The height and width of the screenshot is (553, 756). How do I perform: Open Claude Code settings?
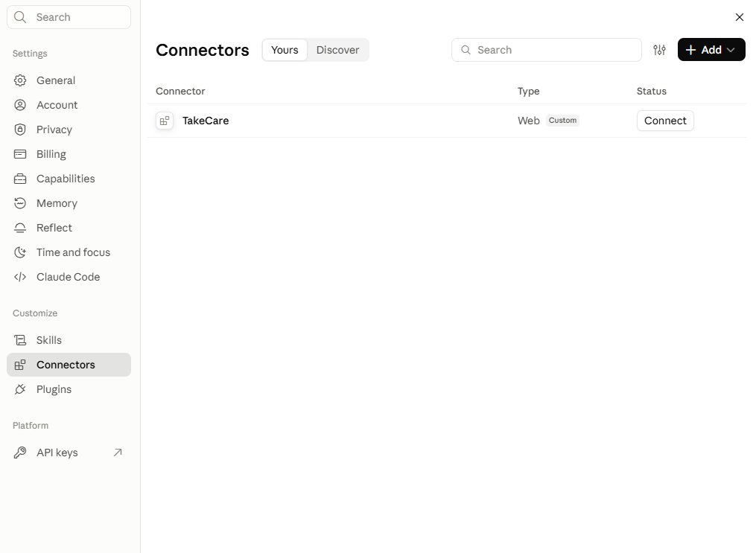coord(69,277)
